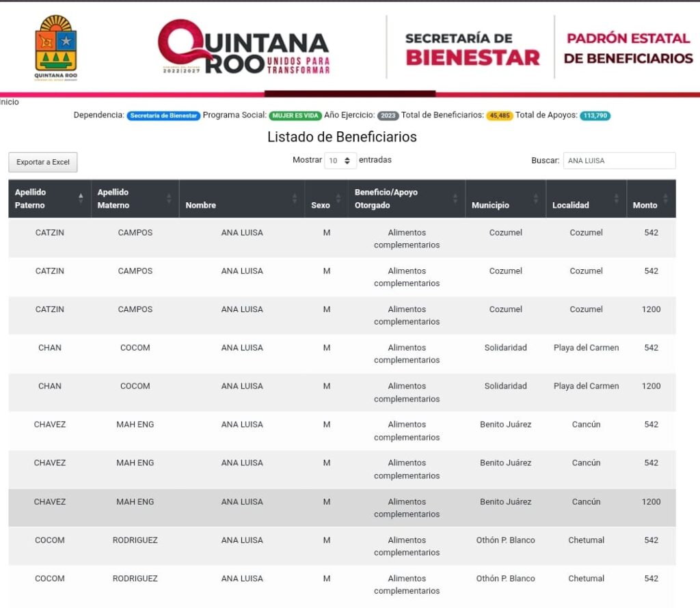Click the 2023 year badge
This screenshot has height=608, width=700.
388,116
